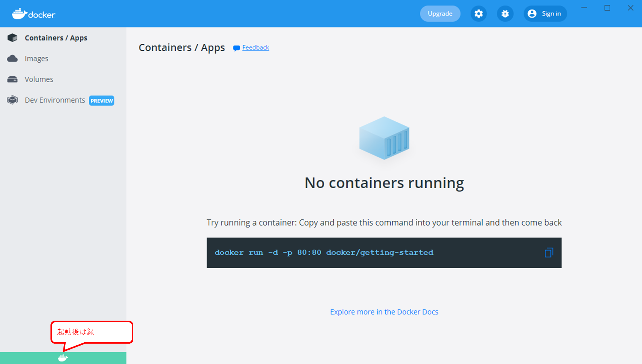Click the Images cloud sidebar icon
The image size is (642, 364).
pyautogui.click(x=12, y=59)
